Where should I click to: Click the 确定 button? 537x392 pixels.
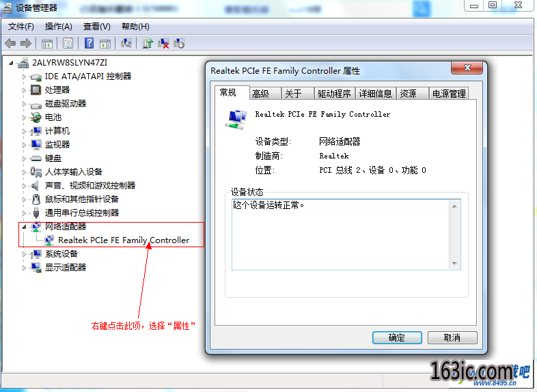[x=397, y=337]
